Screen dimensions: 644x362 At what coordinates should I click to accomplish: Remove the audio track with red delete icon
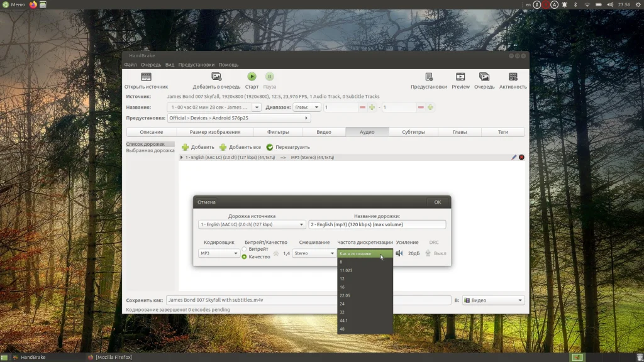point(521,157)
